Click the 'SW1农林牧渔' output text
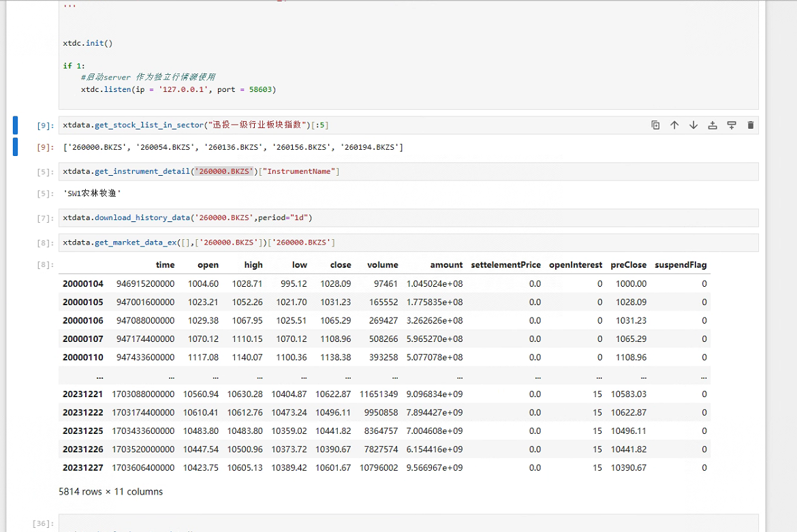The height and width of the screenshot is (532, 797). pos(92,193)
